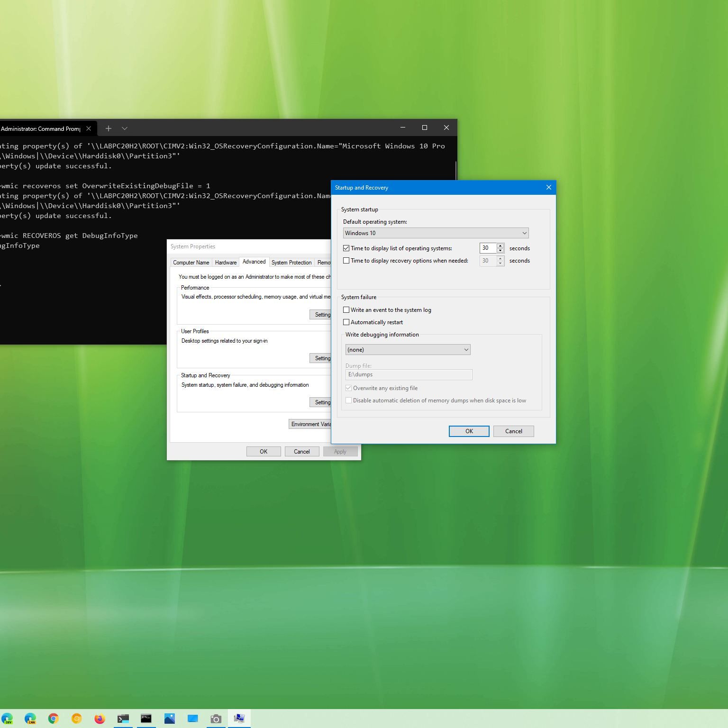Screen dimensions: 728x728
Task: Click the camera icon in taskbar
Action: coord(216,719)
